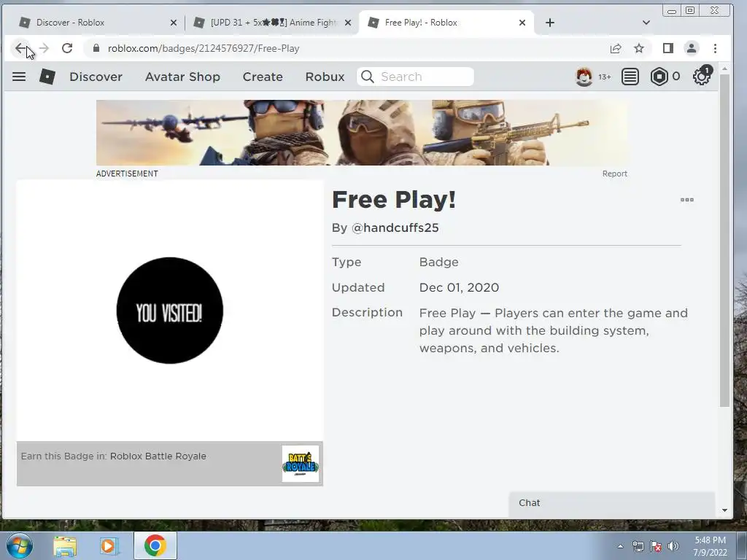Open the Chrome profile avatar icon

692,48
